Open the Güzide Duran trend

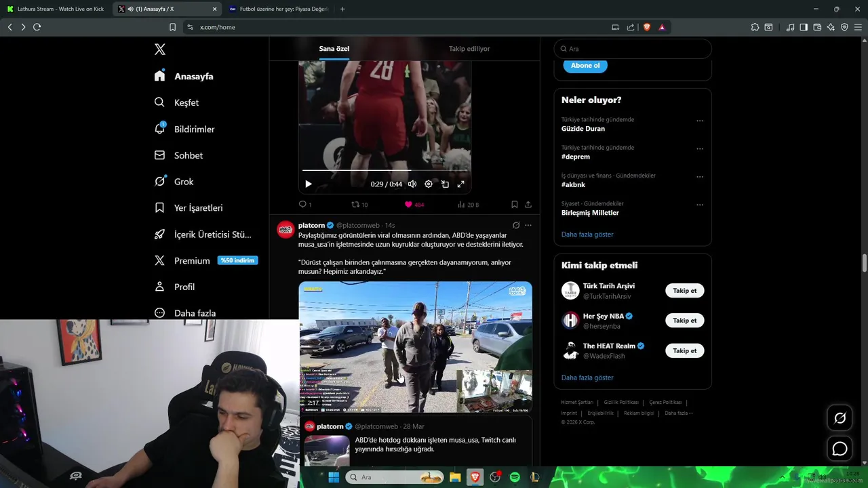[x=583, y=129]
